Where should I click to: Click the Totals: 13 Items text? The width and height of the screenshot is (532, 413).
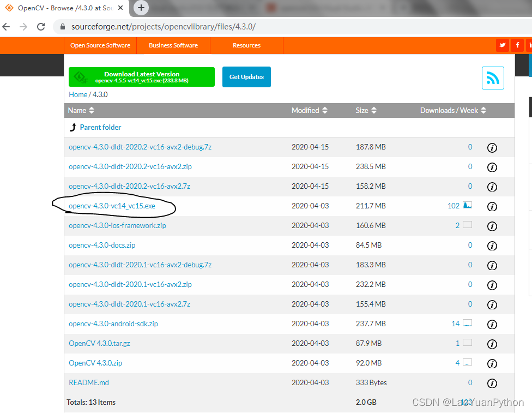coord(91,403)
